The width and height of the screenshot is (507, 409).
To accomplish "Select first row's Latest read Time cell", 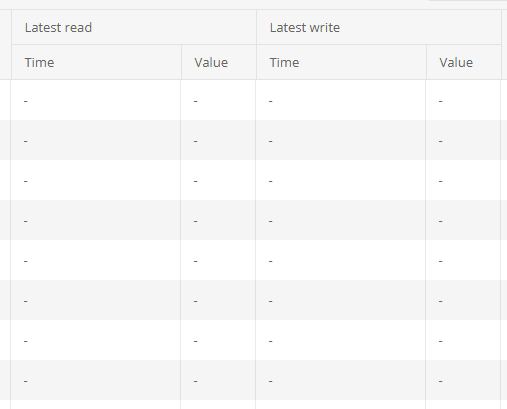I will (x=96, y=100).
